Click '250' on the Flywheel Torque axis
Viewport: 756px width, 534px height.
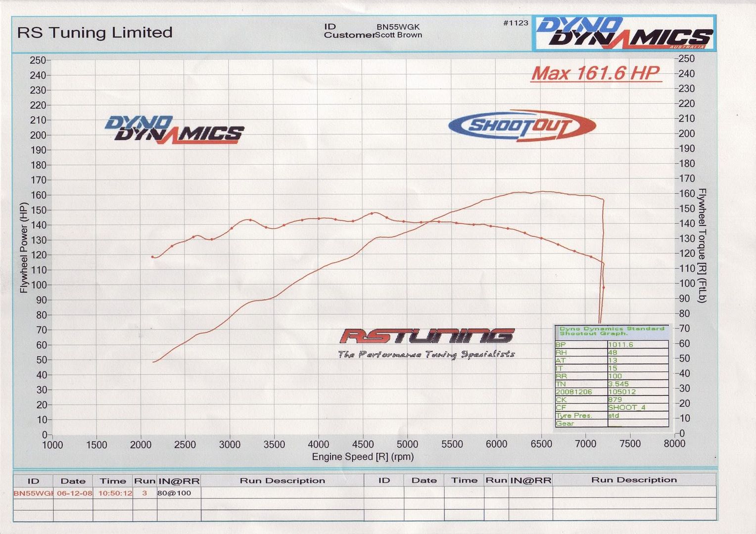coord(687,59)
